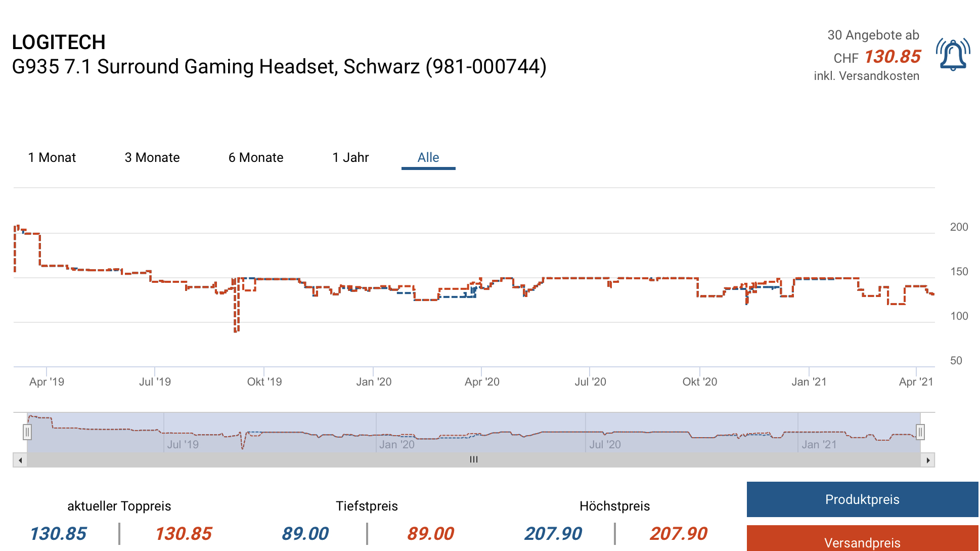Show the 1 Jahr price history
The image size is (980, 551).
pos(350,157)
